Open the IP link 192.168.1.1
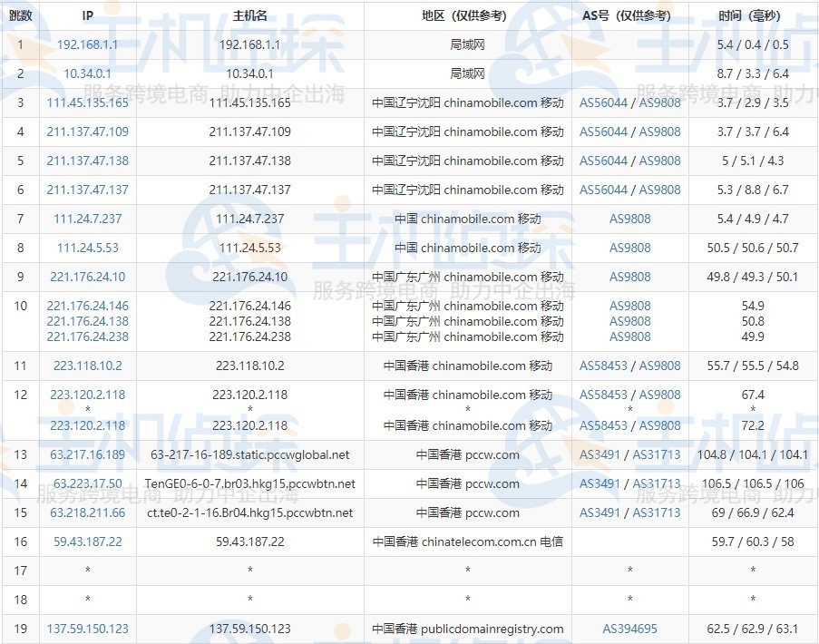 (87, 44)
